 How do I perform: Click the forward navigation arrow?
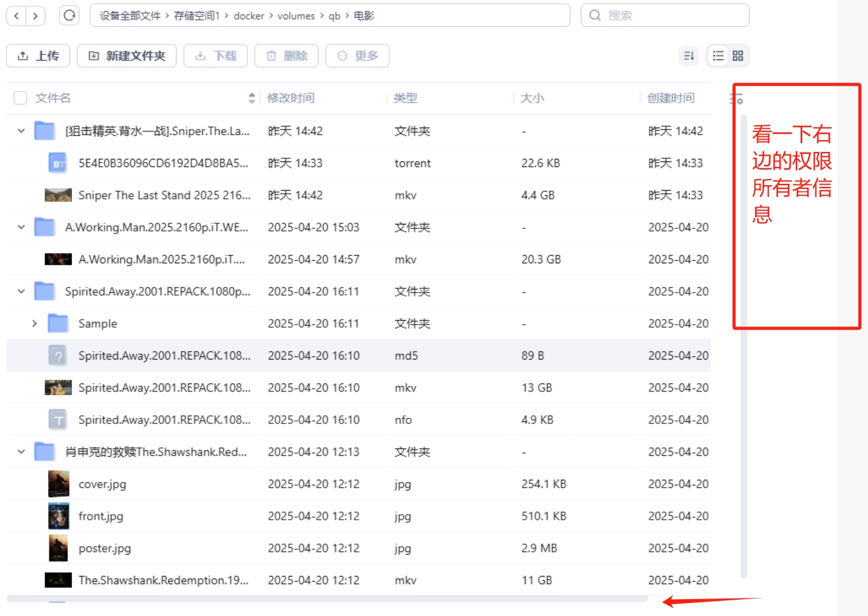pyautogui.click(x=36, y=16)
